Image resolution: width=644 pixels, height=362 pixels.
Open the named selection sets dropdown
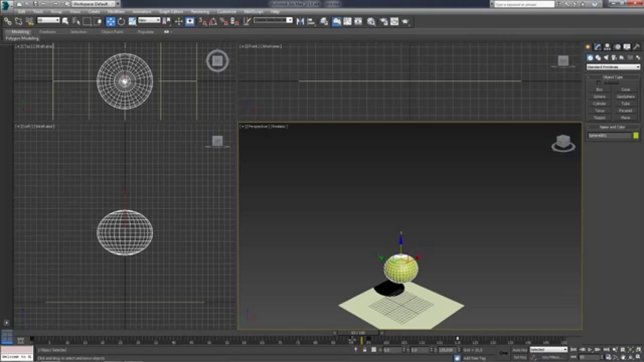273,21
